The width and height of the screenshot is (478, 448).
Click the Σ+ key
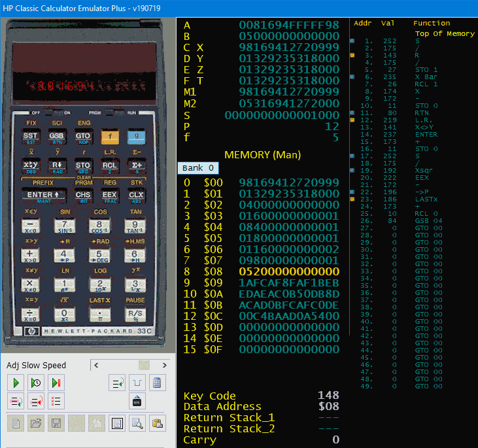coord(137,167)
